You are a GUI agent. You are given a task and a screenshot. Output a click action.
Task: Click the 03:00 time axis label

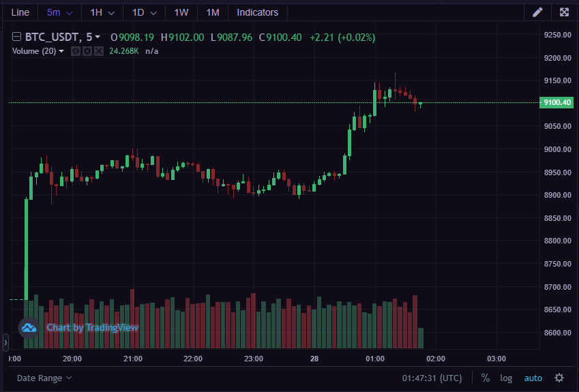(496, 359)
